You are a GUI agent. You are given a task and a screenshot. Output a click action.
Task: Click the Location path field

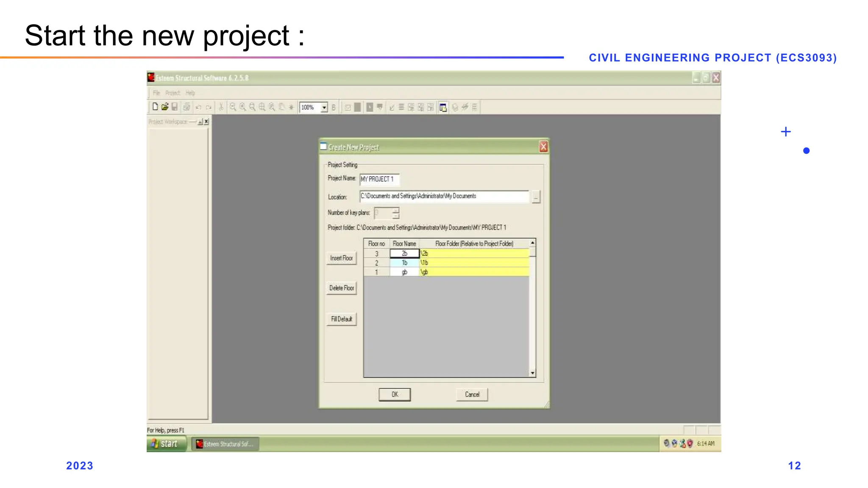coord(444,196)
